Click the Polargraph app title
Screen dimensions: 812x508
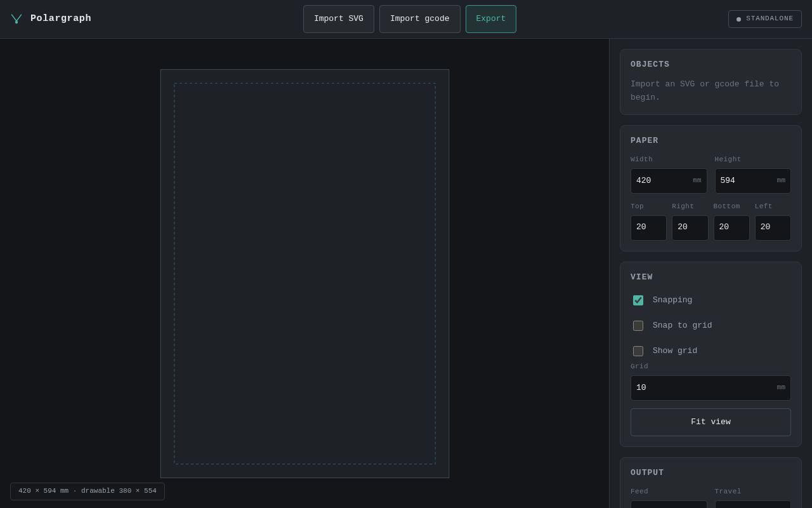[x=61, y=19]
